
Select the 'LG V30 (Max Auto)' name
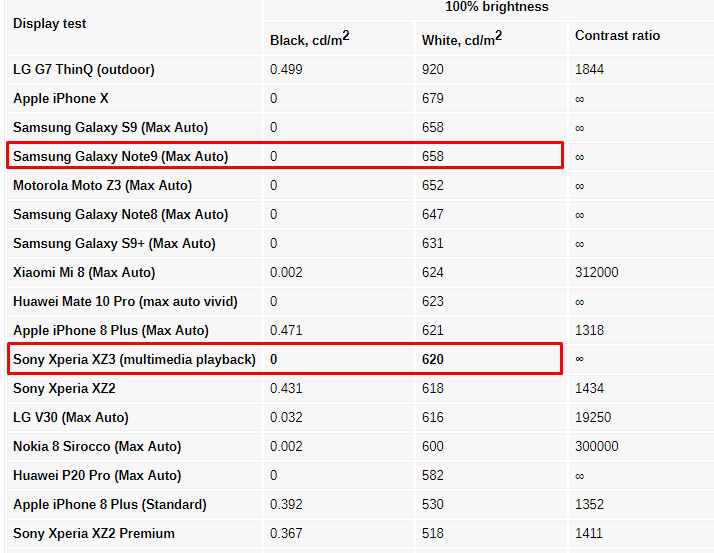point(71,418)
